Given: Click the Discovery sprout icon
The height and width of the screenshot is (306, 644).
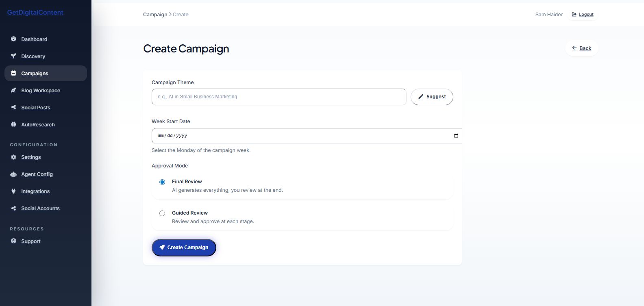Looking at the screenshot, I should tap(13, 56).
